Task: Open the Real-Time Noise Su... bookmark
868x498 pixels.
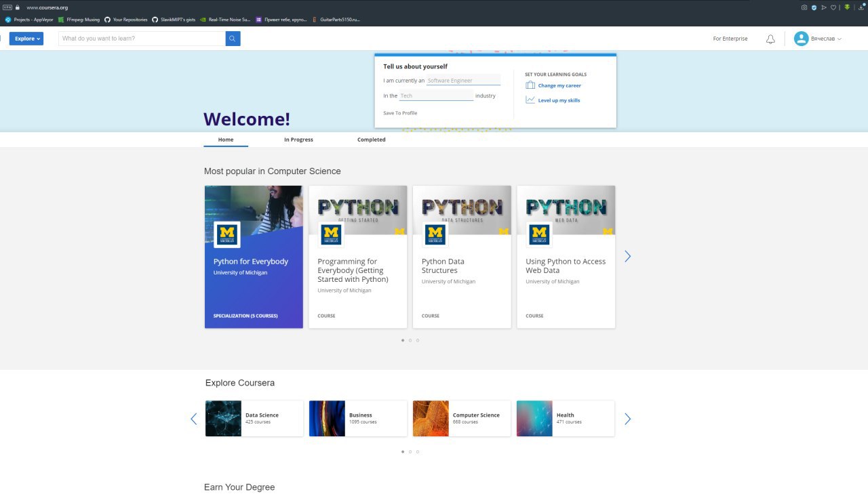Action: [225, 20]
